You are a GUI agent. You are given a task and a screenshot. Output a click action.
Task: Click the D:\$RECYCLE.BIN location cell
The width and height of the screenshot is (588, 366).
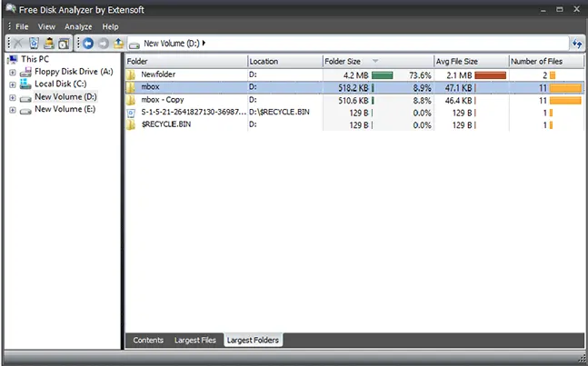click(x=279, y=112)
